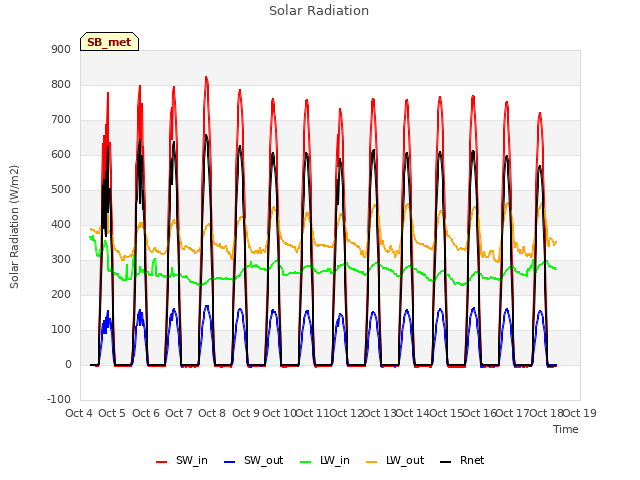The image size is (640, 480).
Task: Click the Solar Radiation (W/m2) y-axis label
Action: pyautogui.click(x=14, y=227)
